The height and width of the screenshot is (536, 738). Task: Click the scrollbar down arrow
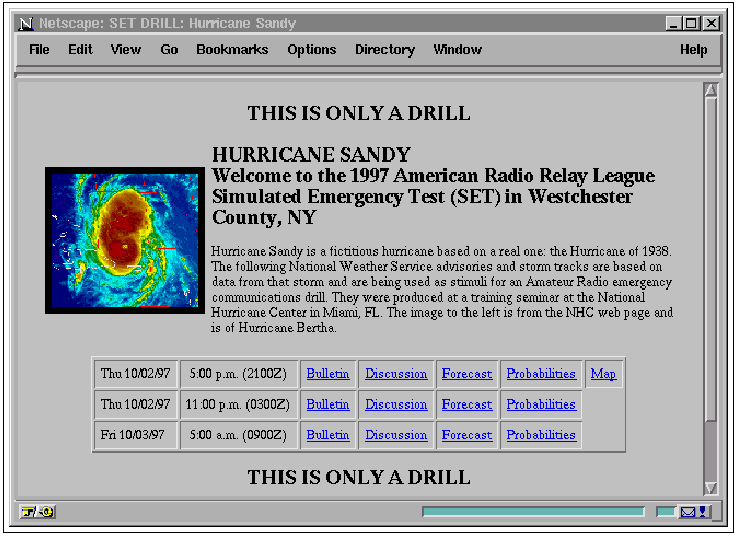(x=711, y=487)
